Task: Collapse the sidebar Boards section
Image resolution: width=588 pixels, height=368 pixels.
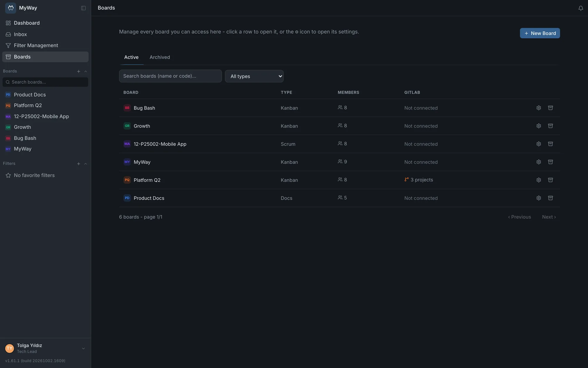Action: [x=86, y=71]
